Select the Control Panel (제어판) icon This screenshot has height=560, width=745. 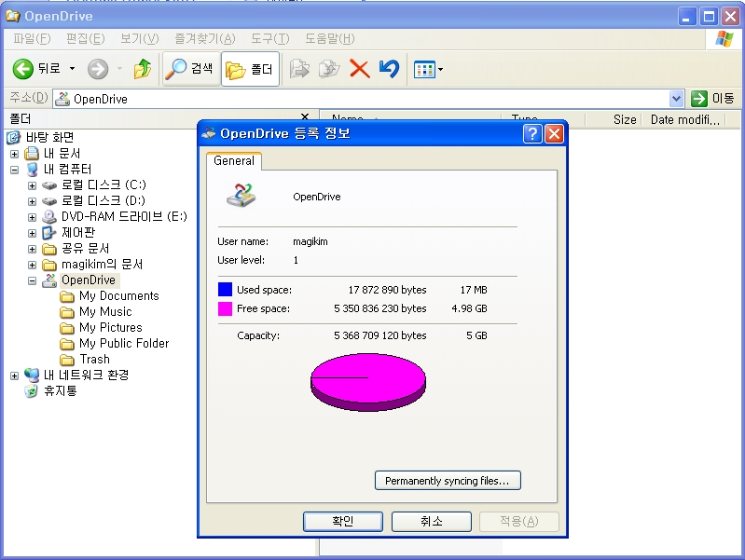[x=49, y=233]
